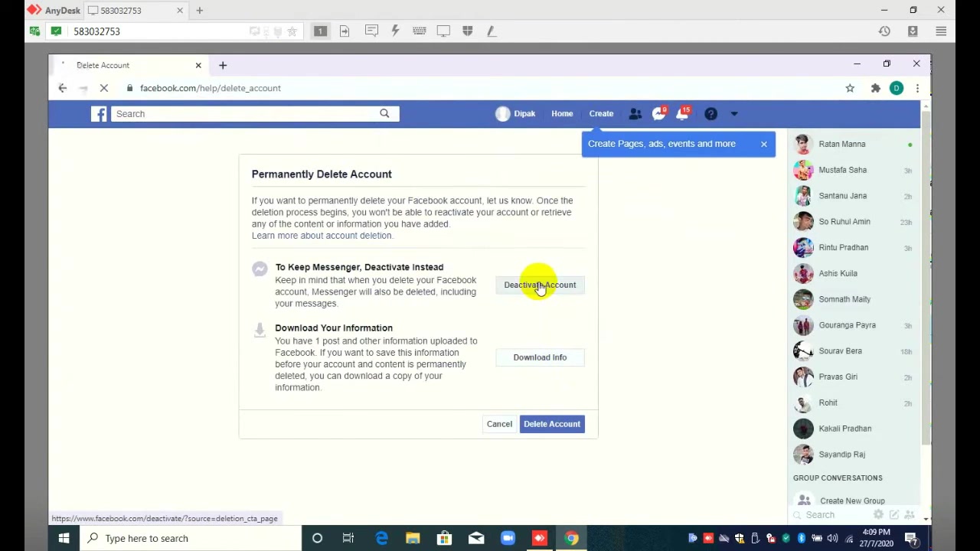Image resolution: width=980 pixels, height=551 pixels.
Task: Bookmark this page with star icon
Action: coord(850,88)
